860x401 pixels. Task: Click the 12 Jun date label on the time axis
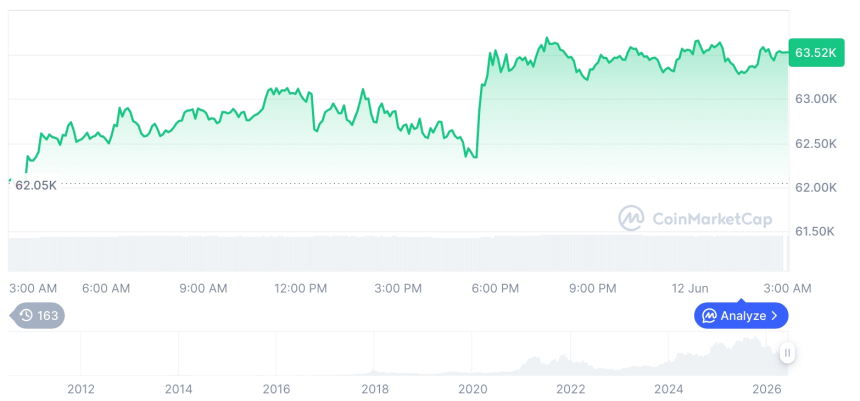[x=690, y=288]
